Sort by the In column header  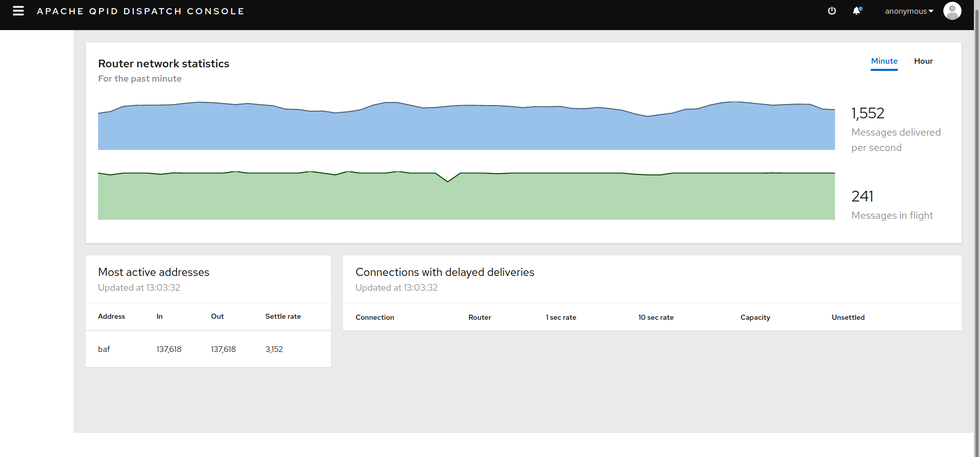159,316
